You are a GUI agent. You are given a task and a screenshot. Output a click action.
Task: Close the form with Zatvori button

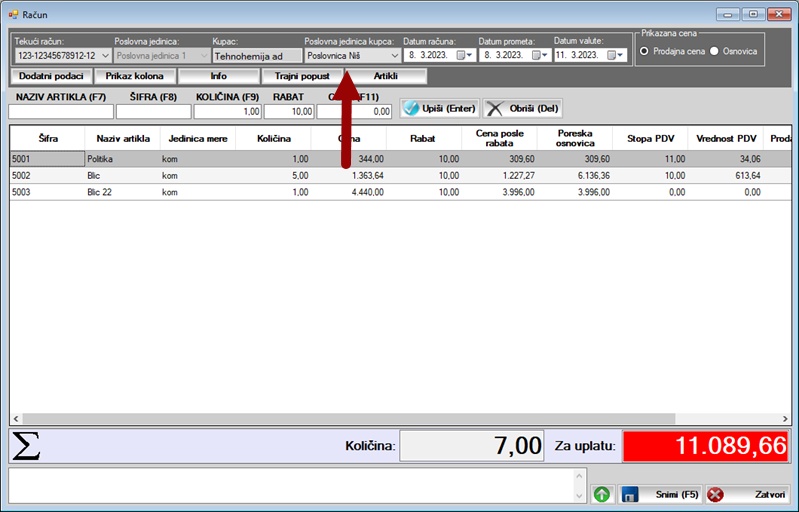[748, 494]
